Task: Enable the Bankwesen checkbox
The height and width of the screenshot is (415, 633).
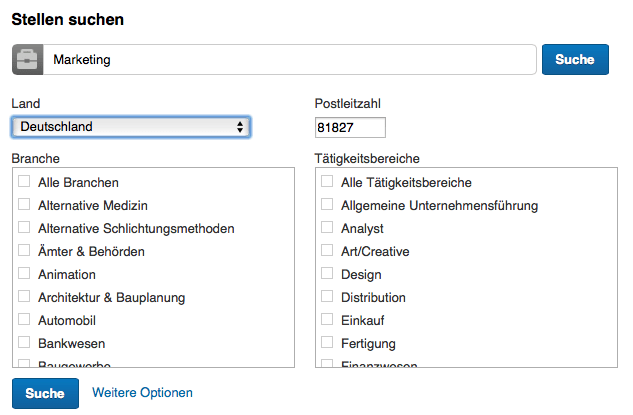Action: click(24, 342)
